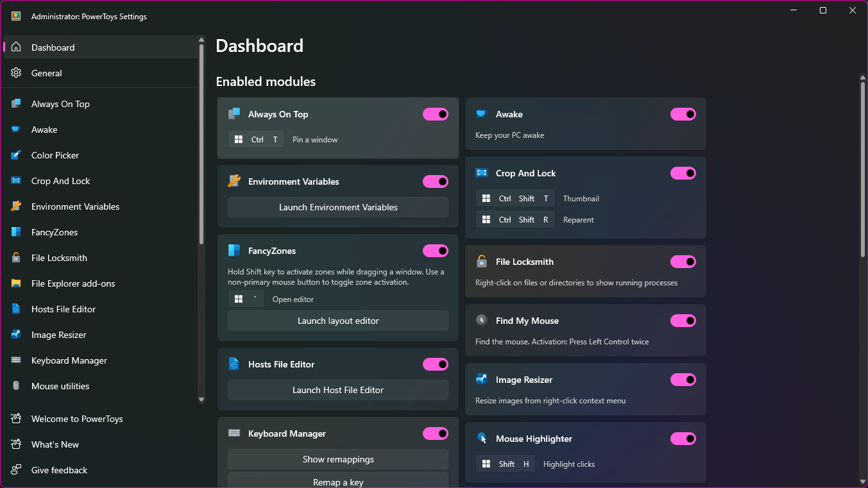868x488 pixels.
Task: Click the Always On Top card icon
Action: [234, 114]
